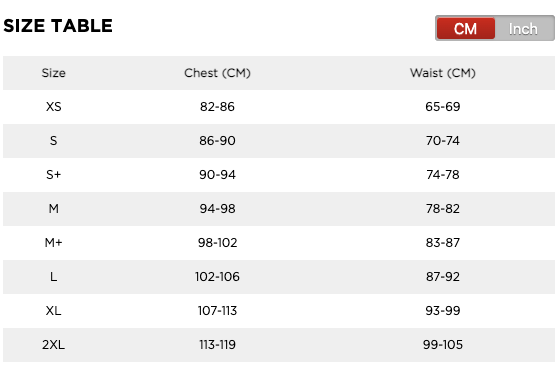Click chest value 98-102

[217, 243]
